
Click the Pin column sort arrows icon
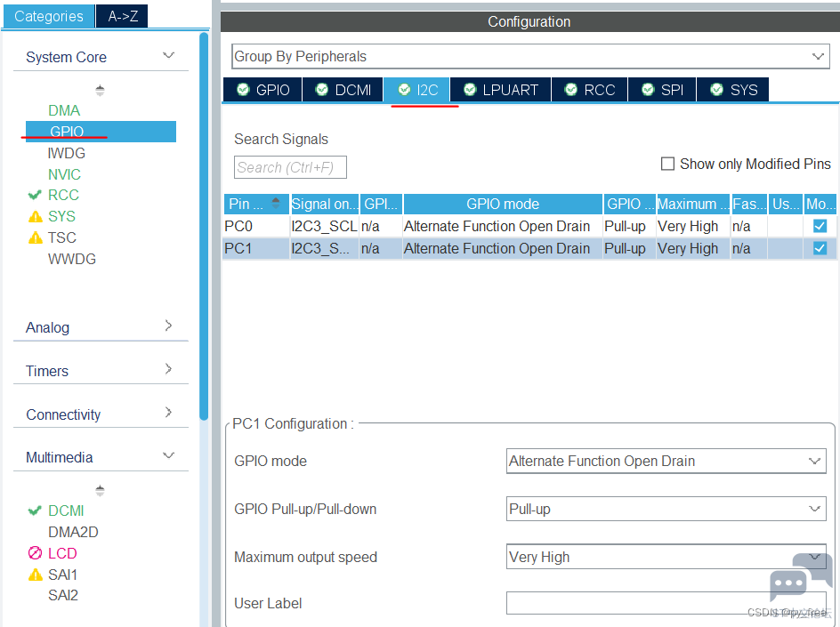coord(276,203)
